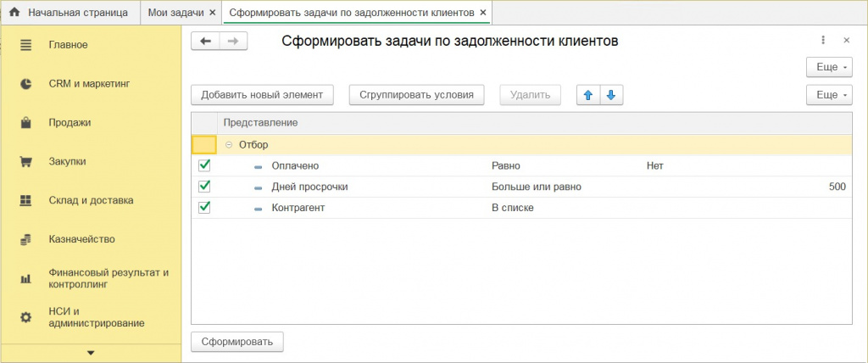Disable the Контрагент filter checkbox
Viewport: 868px width, 363px height.
(x=203, y=207)
